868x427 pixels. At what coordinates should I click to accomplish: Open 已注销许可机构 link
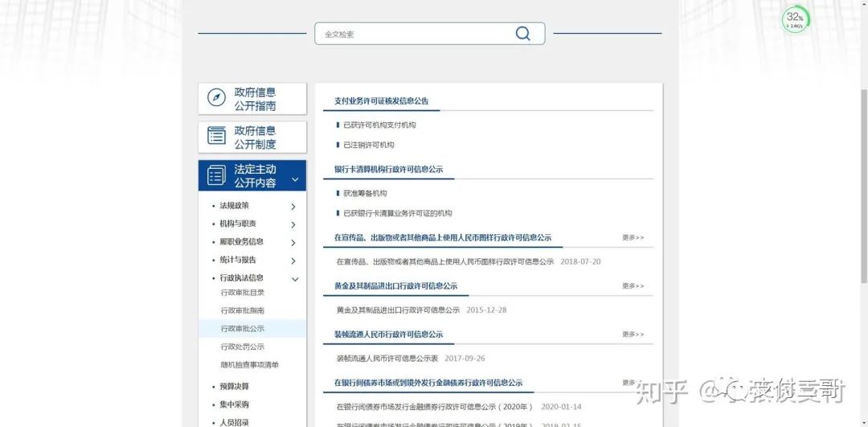click(x=368, y=145)
